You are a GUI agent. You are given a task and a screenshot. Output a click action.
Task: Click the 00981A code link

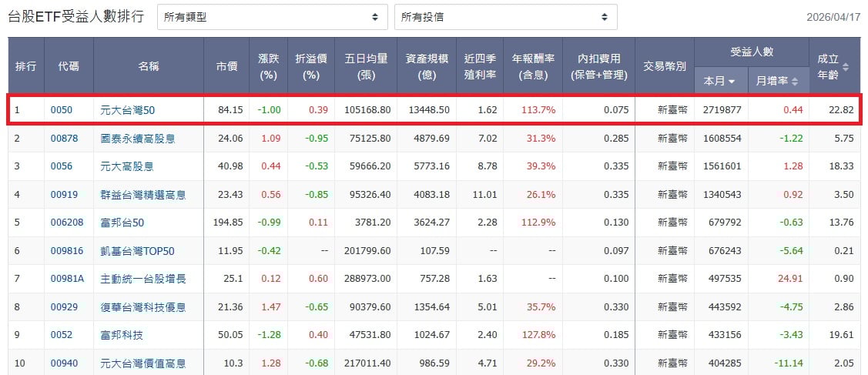[x=67, y=279]
